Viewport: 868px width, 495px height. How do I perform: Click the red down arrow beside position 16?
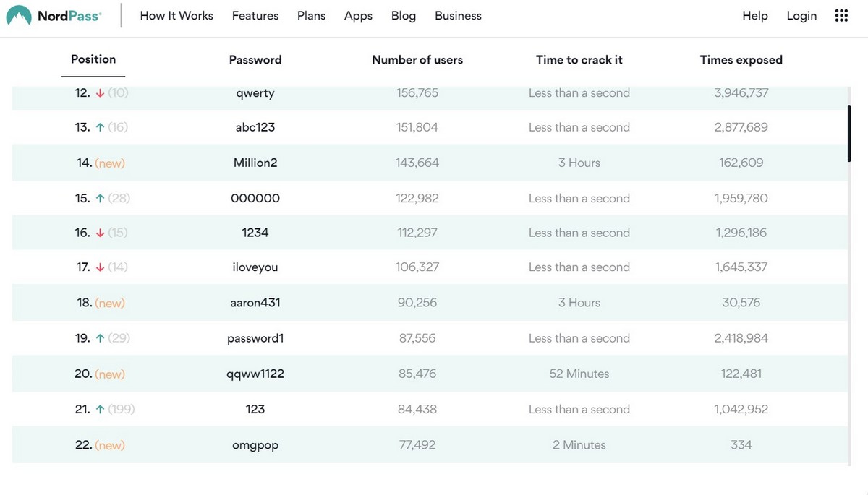pos(99,233)
